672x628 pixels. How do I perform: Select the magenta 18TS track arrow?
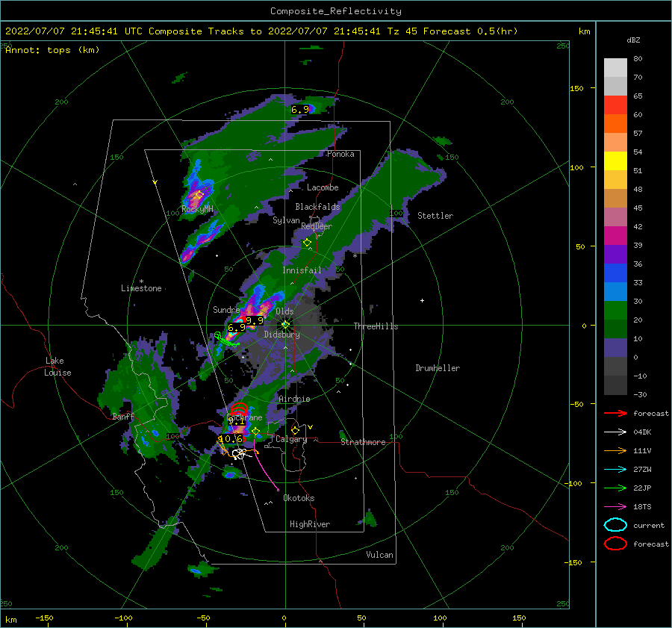(615, 507)
